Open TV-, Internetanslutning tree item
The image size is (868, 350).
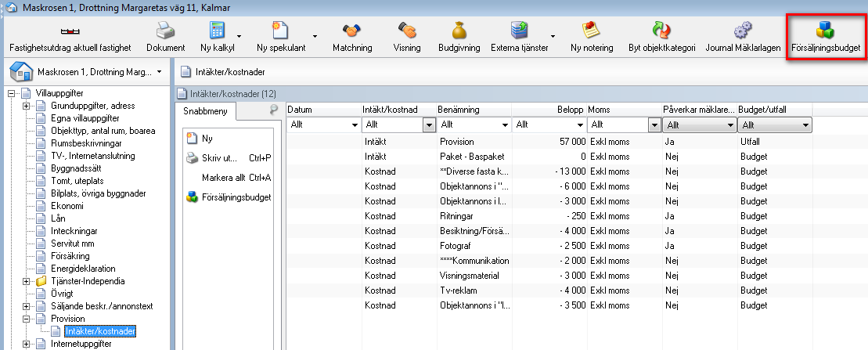click(x=92, y=156)
